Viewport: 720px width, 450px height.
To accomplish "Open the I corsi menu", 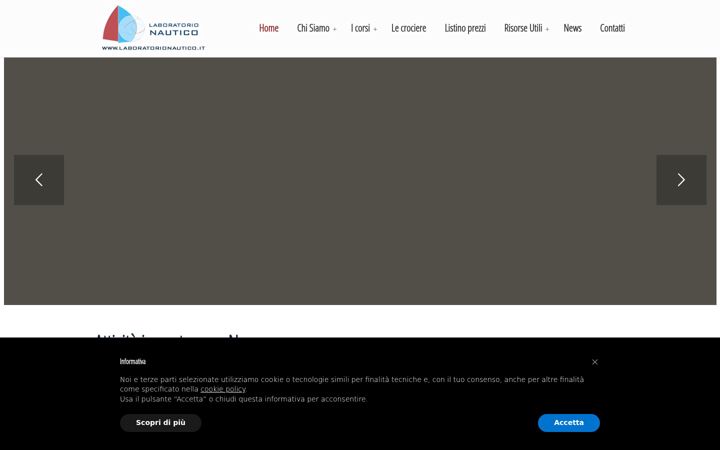I will click(360, 28).
